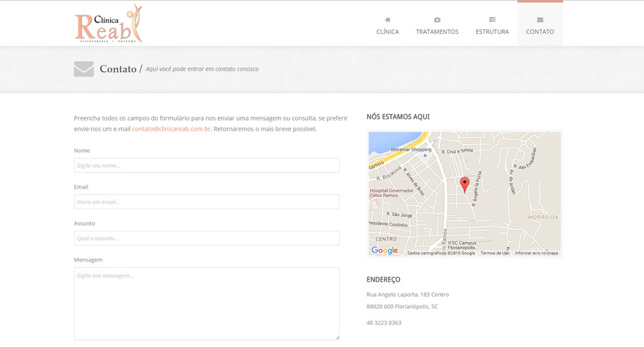644x347 pixels.
Task: Click the home icon above Clínica
Action: [x=387, y=19]
